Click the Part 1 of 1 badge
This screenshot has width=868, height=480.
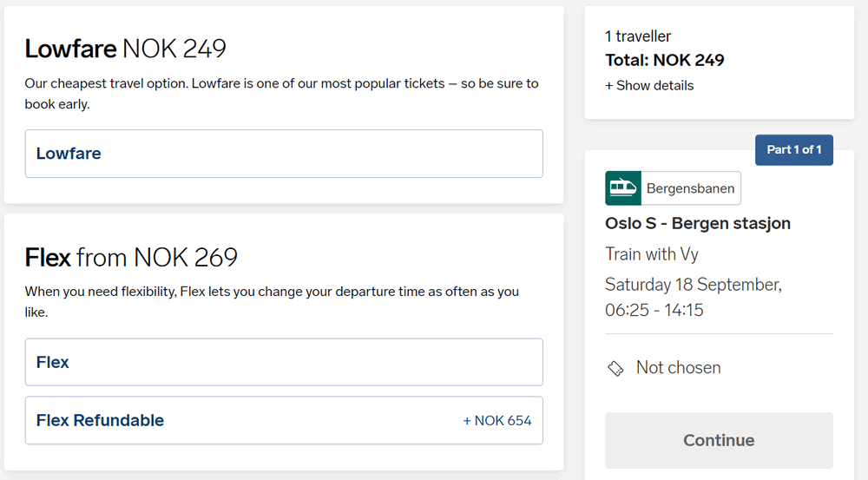[x=793, y=149]
